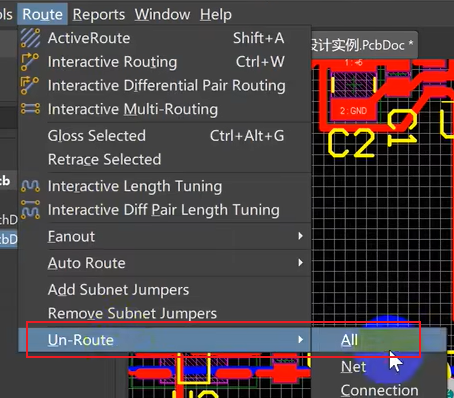
Task: Select Interactive Routing menu entry
Action: tap(165, 62)
